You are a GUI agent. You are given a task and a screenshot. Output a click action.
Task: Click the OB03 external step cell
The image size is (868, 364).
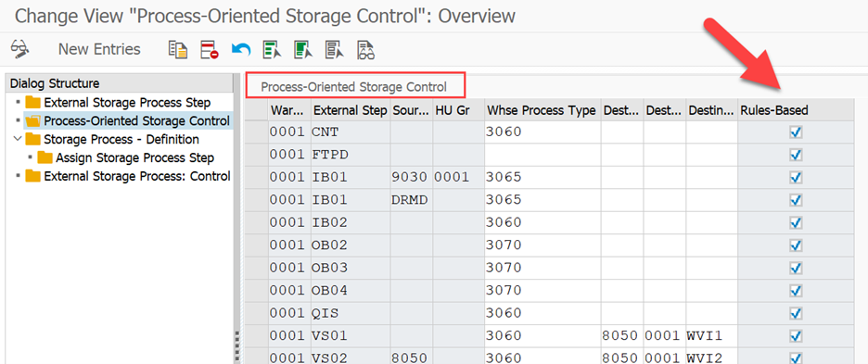[351, 268]
